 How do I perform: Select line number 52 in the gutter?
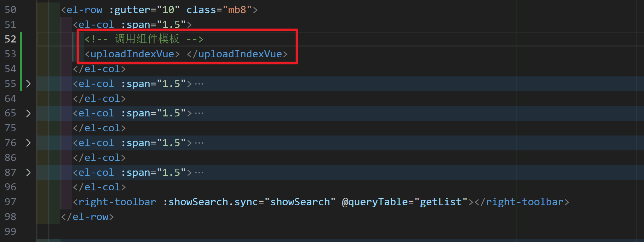coord(11,39)
